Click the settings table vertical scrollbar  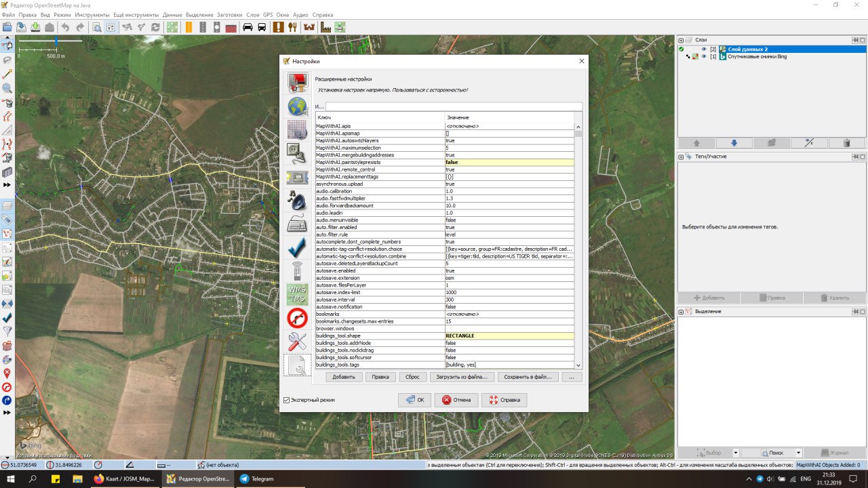[578, 245]
